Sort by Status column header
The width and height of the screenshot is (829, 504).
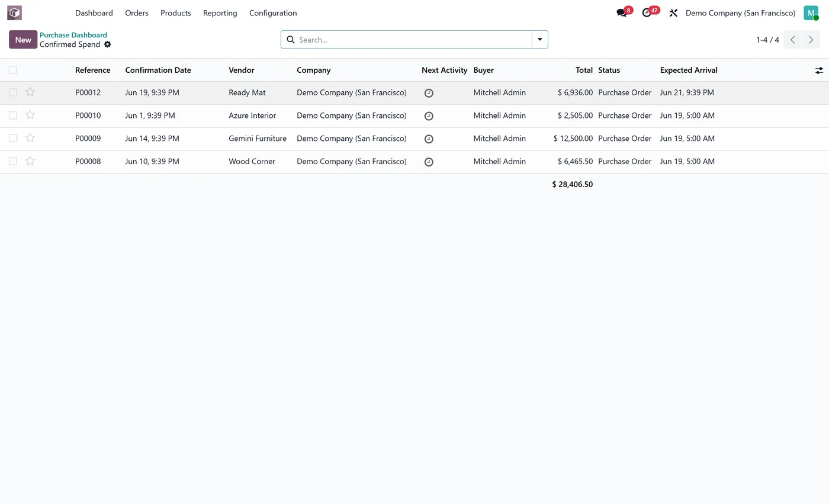click(x=609, y=70)
